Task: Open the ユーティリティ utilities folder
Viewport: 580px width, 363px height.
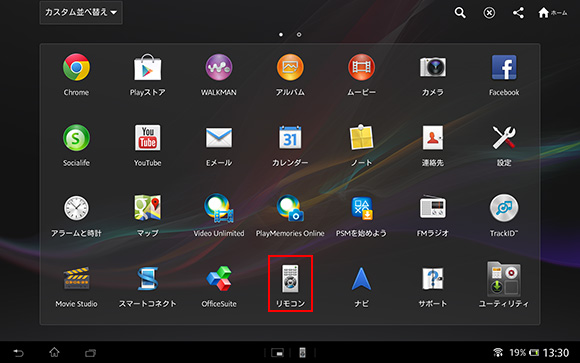Action: [504, 285]
